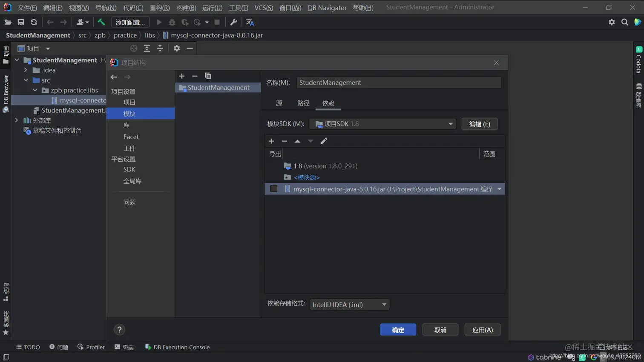This screenshot has height=362, width=644.
Task: Click the Stop square icon
Action: [217, 22]
